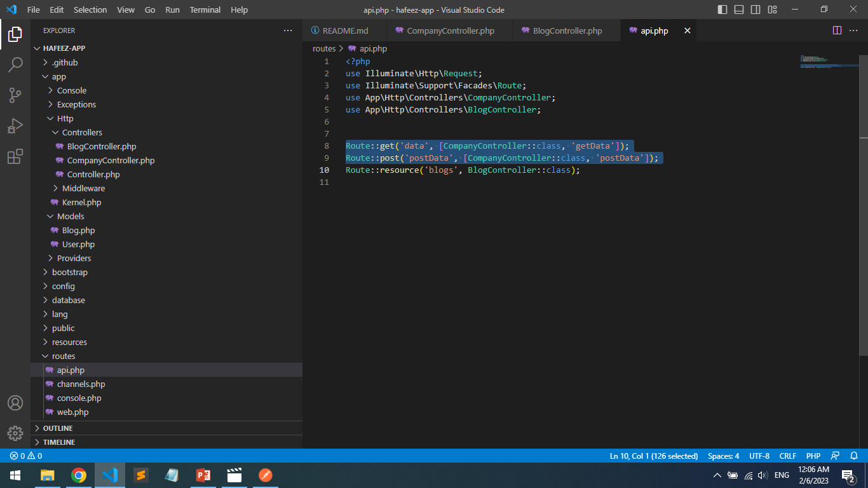Viewport: 868px width, 488px height.
Task: Open Kernel.php file in explorer
Action: coord(166,202)
